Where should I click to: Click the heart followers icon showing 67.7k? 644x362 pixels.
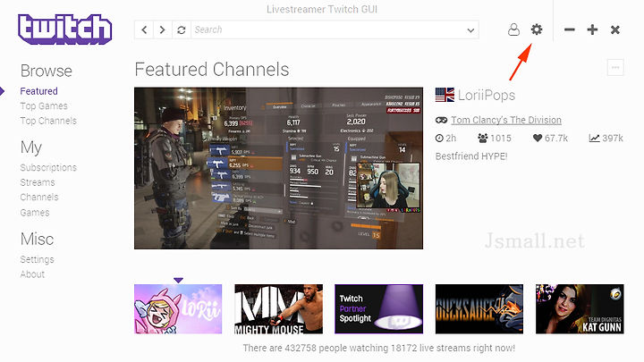click(x=538, y=138)
